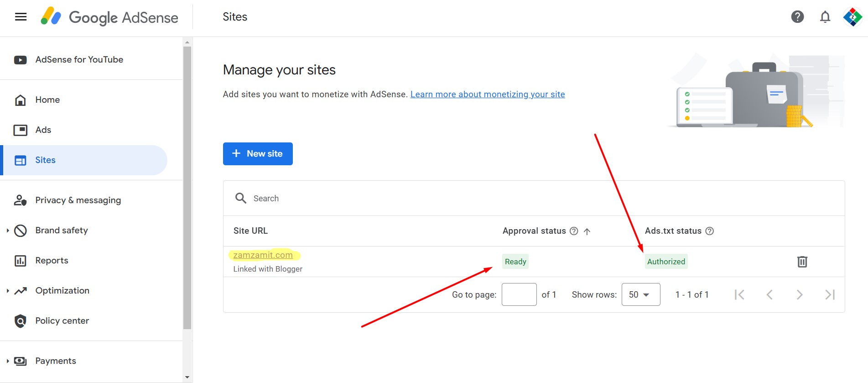
Task: Click the Approval status help icon
Action: pyautogui.click(x=574, y=231)
